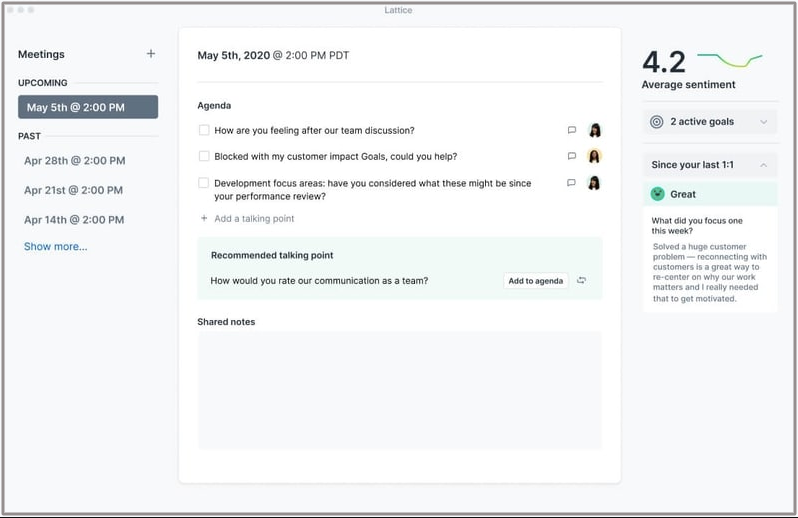Click the 'Solved a huge customer problem' answer
This screenshot has width=798, height=518.
[709, 272]
